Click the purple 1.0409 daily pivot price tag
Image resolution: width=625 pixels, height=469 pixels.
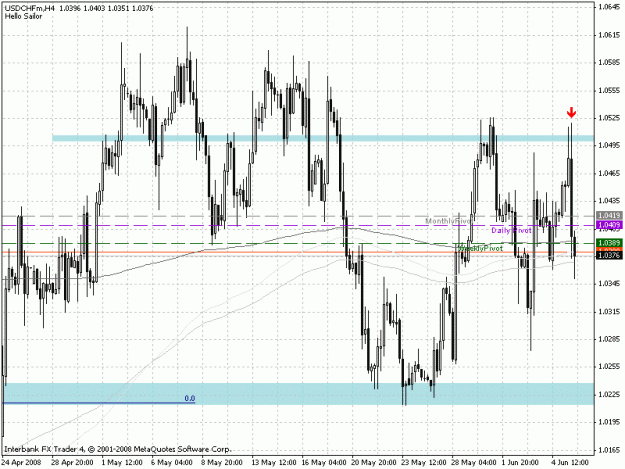coord(609,225)
